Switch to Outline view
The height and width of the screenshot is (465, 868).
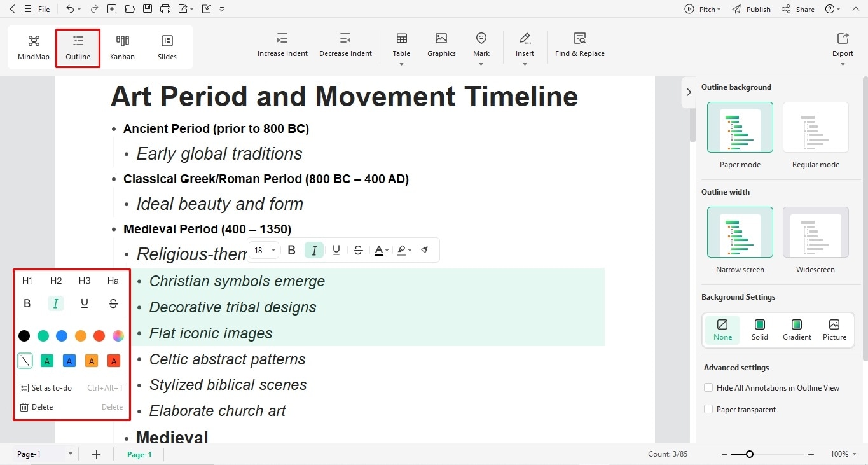pyautogui.click(x=78, y=47)
